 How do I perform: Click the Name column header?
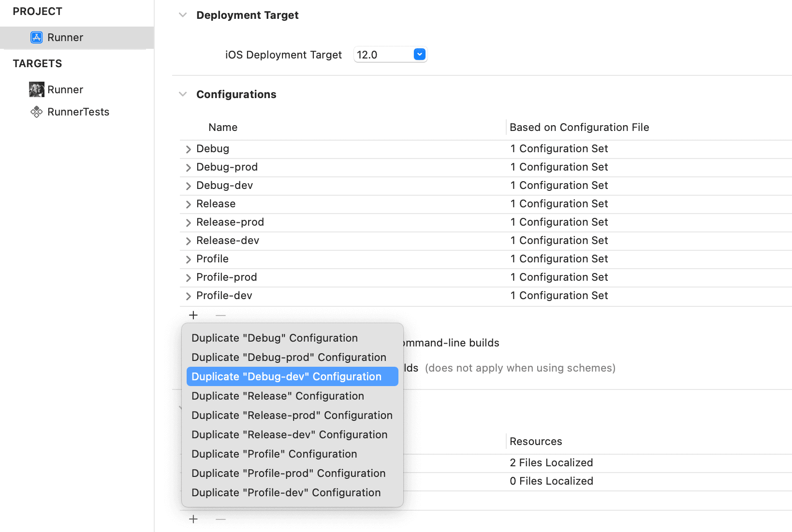[223, 127]
